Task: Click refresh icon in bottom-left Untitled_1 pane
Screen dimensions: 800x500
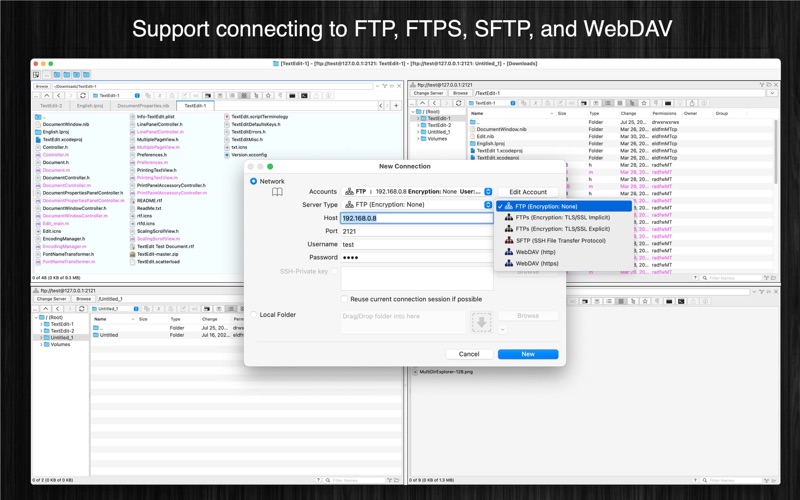Action: point(82,309)
